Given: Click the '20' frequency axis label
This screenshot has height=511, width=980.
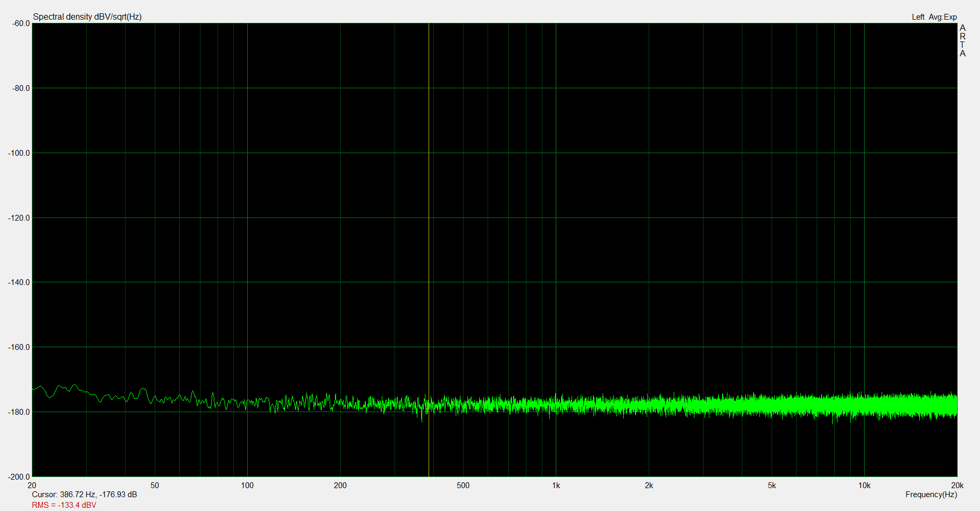Looking at the screenshot, I should tap(32, 485).
